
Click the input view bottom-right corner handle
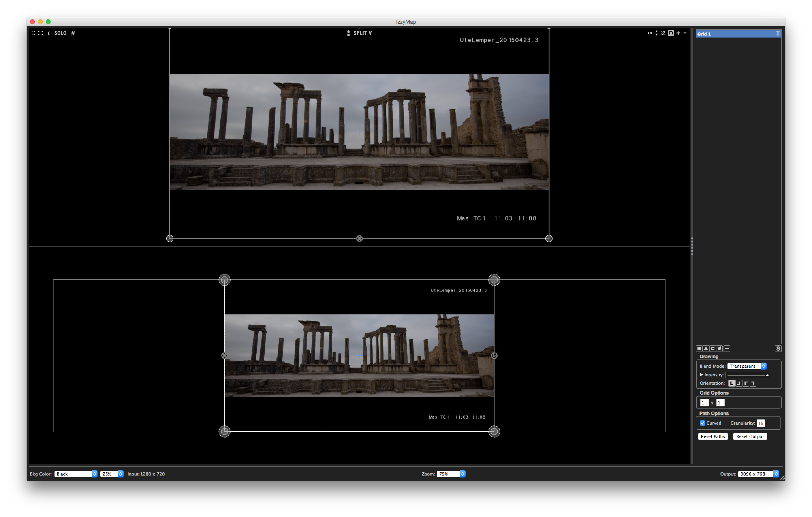click(549, 238)
